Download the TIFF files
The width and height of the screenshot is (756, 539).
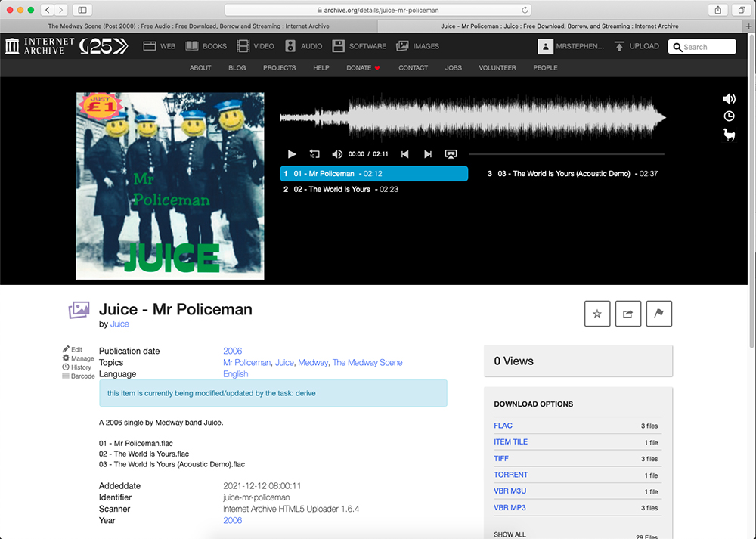point(501,458)
